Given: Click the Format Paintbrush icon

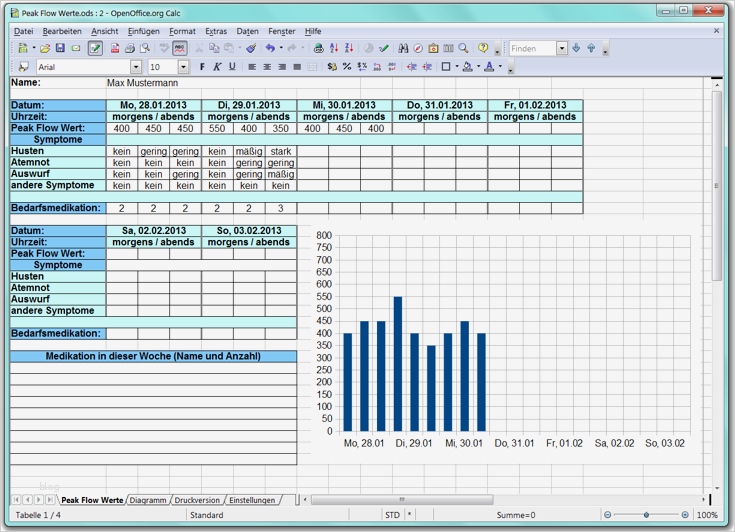Looking at the screenshot, I should click(x=251, y=48).
